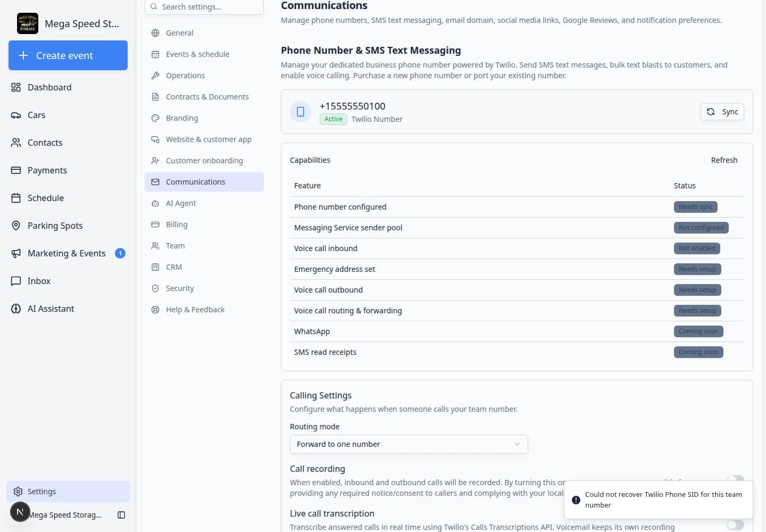Click the Marketing & Events notification badge
Image resolution: width=766 pixels, height=532 pixels.
pyautogui.click(x=120, y=253)
